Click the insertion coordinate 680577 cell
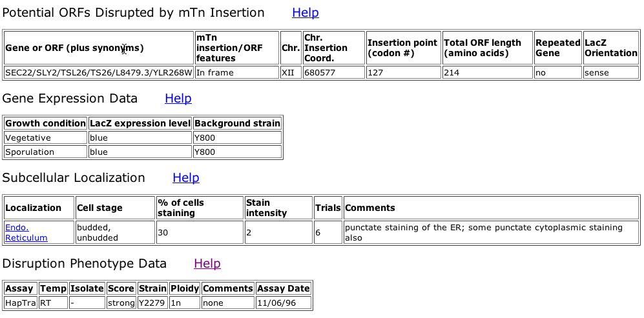The width and height of the screenshot is (644, 318). tap(333, 73)
